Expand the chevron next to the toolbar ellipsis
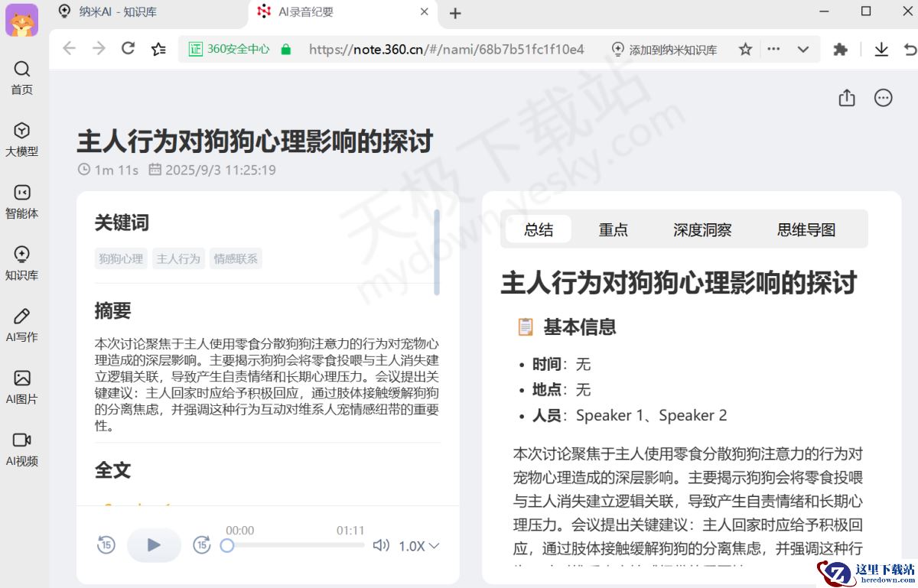This screenshot has width=918, height=588. (802, 48)
